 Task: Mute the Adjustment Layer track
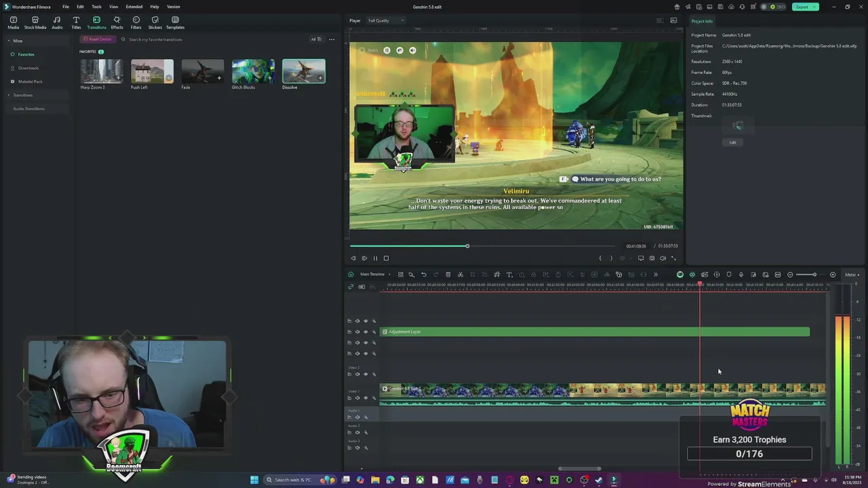tap(357, 332)
